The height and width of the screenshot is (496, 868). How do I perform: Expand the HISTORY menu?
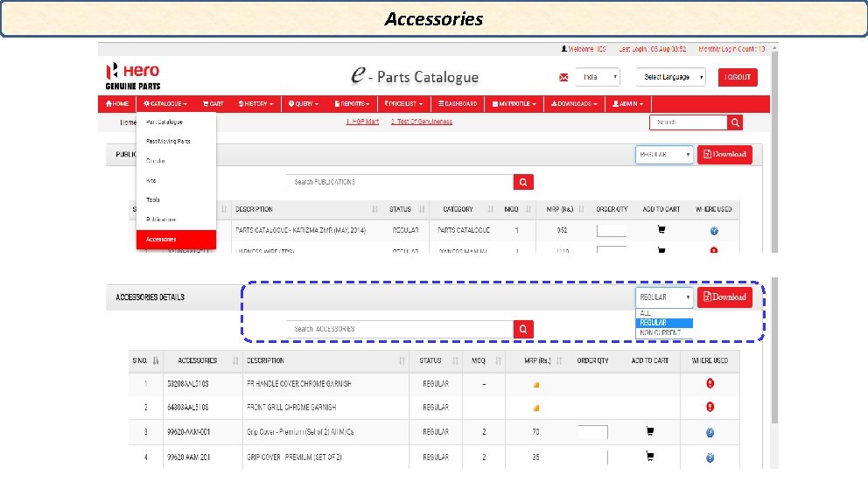tap(255, 104)
